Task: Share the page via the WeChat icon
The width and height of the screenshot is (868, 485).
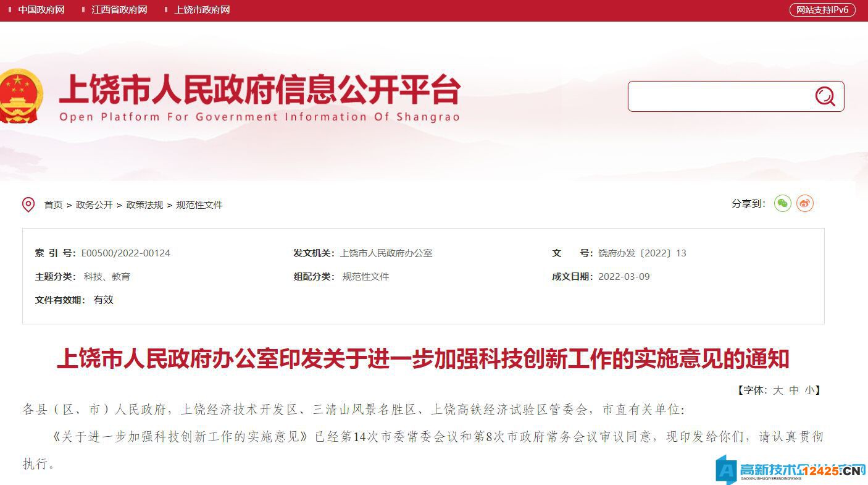Action: tap(782, 203)
